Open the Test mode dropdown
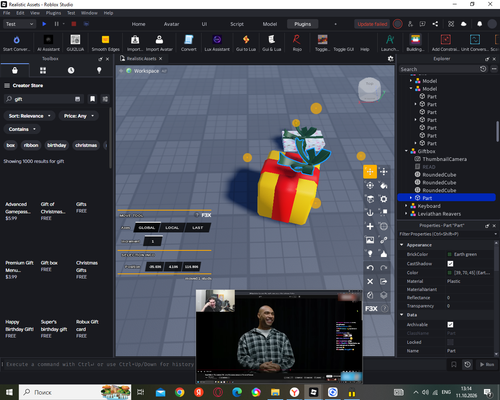This screenshot has width=500, height=400. (x=19, y=24)
